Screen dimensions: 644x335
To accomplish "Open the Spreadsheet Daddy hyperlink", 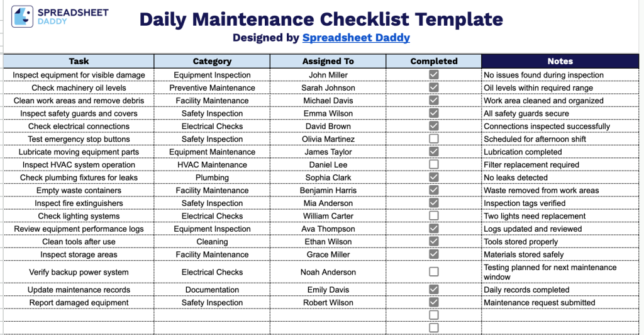I will [x=356, y=38].
